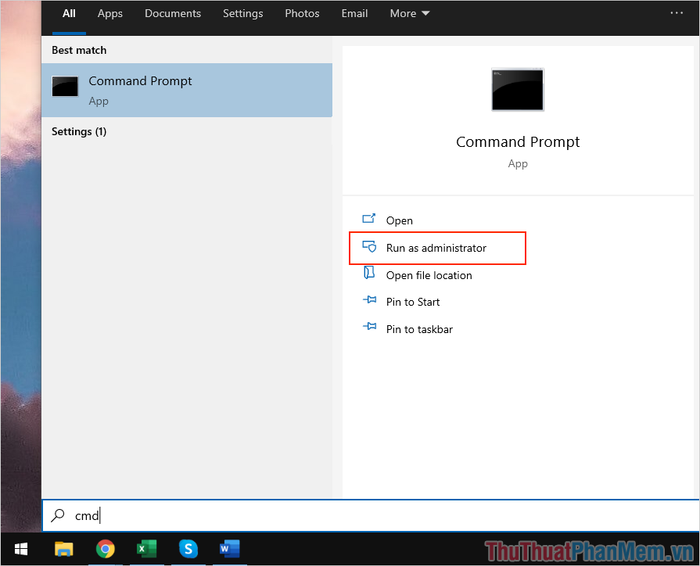Screen dimensions: 700x566
Task: Open File Explorer from the taskbar
Action: tap(64, 549)
